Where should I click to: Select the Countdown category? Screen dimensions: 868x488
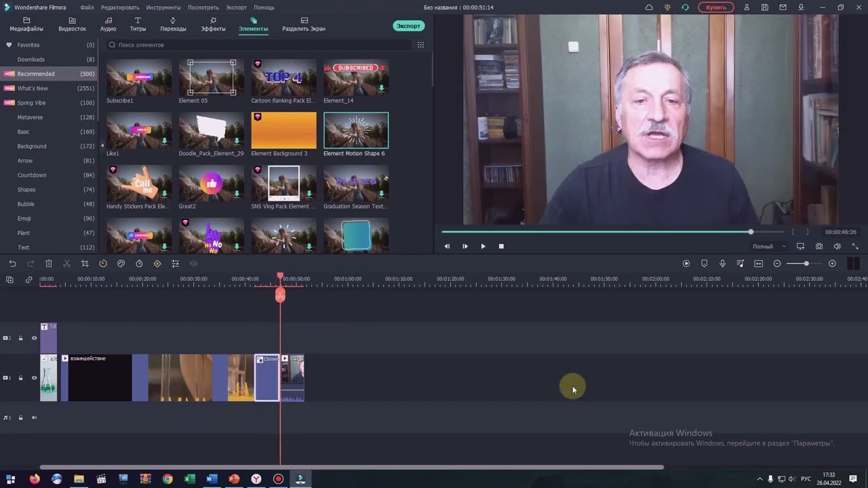click(49, 175)
